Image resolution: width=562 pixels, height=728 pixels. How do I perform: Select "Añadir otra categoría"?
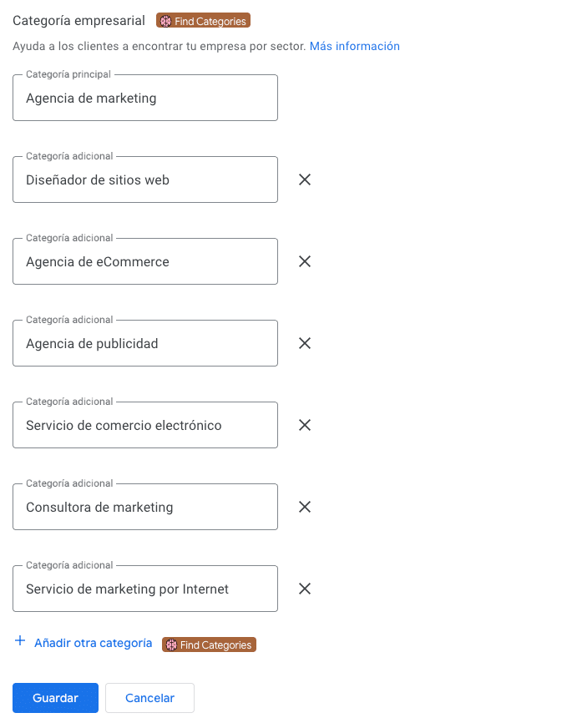[x=94, y=643]
